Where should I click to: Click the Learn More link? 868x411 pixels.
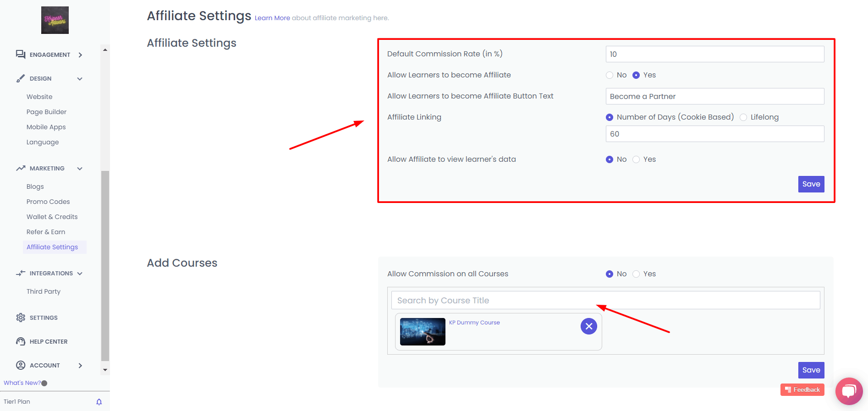click(x=272, y=18)
